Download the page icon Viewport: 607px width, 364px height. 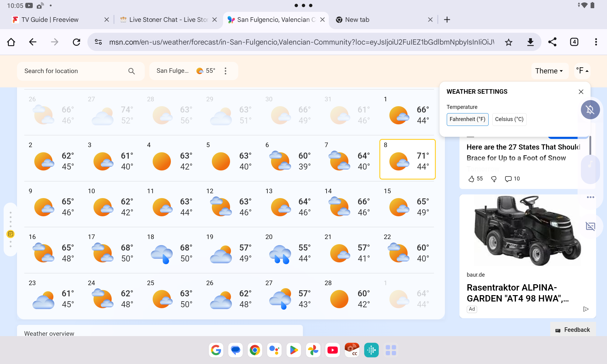[531, 42]
